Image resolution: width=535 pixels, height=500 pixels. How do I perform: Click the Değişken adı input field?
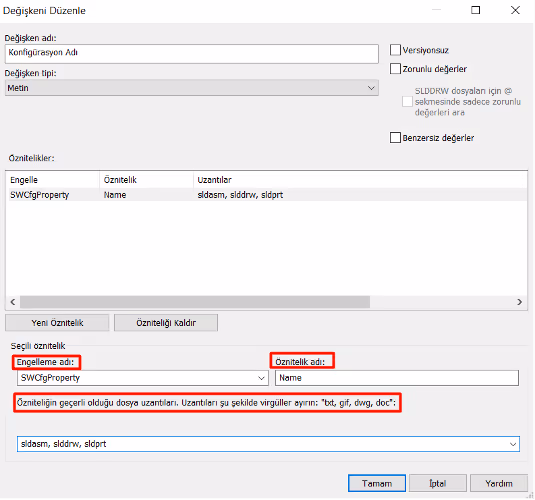pos(191,54)
